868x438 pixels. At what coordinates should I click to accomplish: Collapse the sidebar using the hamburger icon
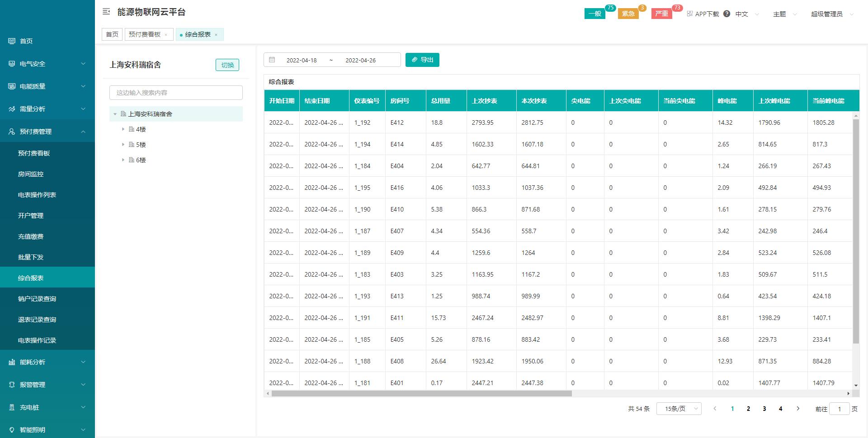[x=106, y=11]
